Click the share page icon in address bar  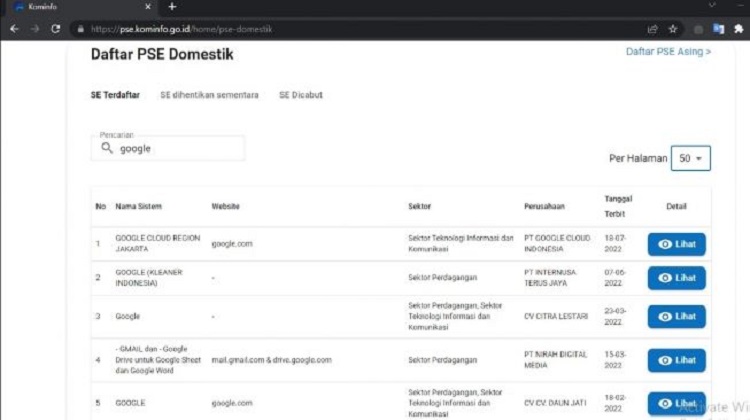pyautogui.click(x=652, y=29)
